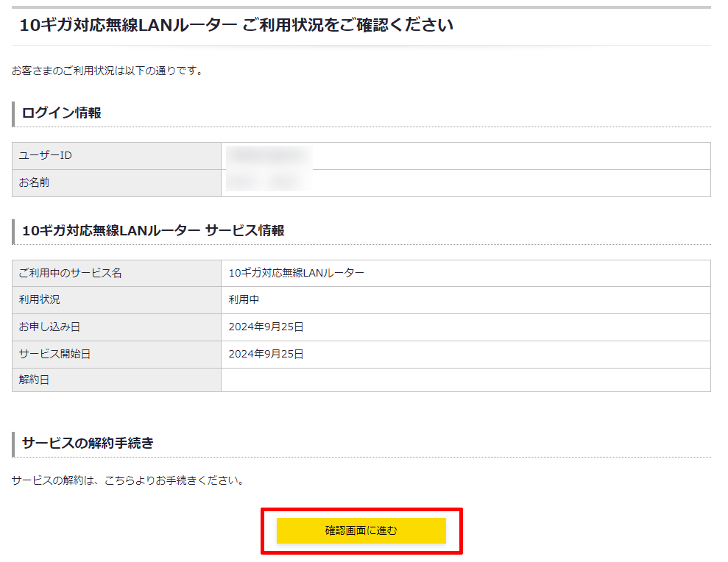Click the blurred お名前 value
728x562 pixels.
pos(269,182)
